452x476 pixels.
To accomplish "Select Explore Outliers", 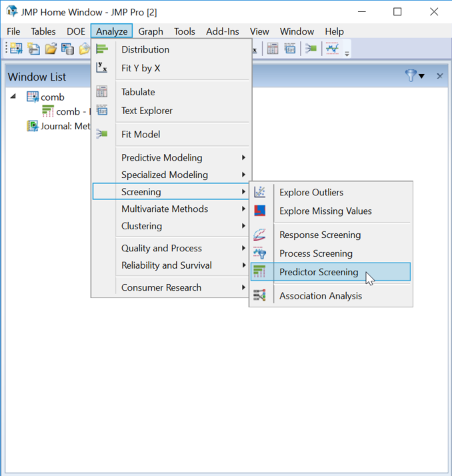I will tap(331, 192).
